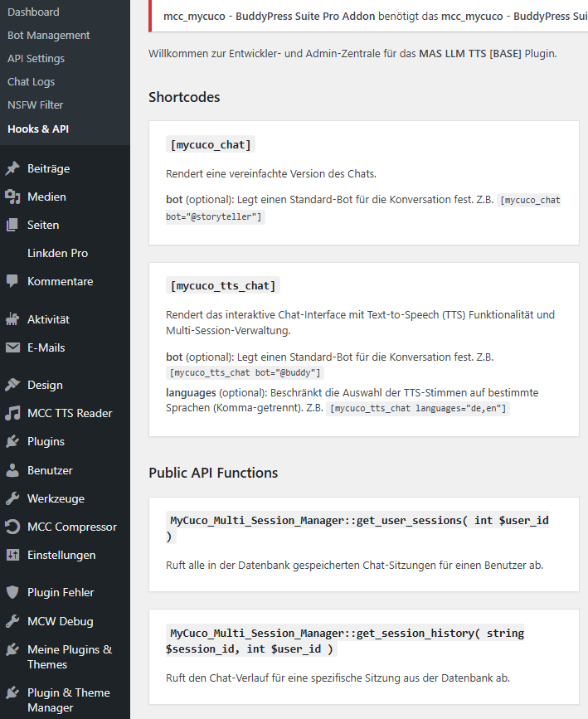Click the MCW Debug wrench icon

pos(12,621)
